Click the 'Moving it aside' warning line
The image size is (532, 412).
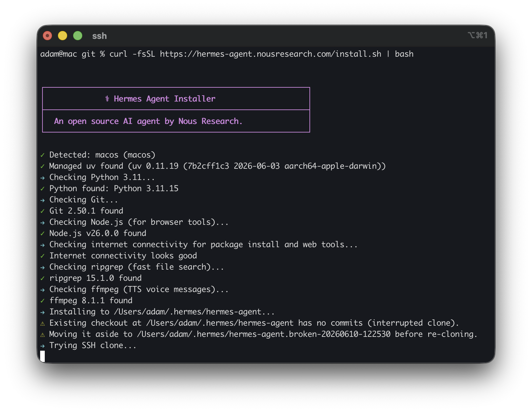point(263,334)
